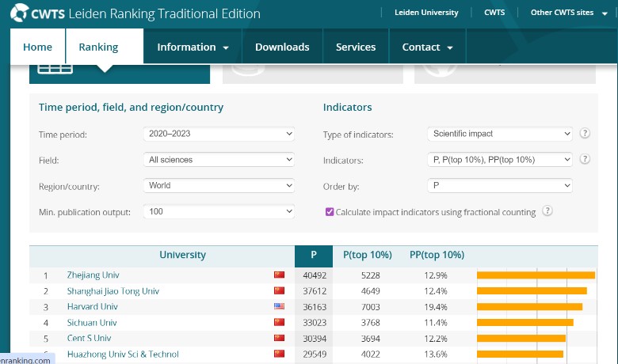The height and width of the screenshot is (364, 618).
Task: Click Leiden University link in header
Action: coord(426,13)
